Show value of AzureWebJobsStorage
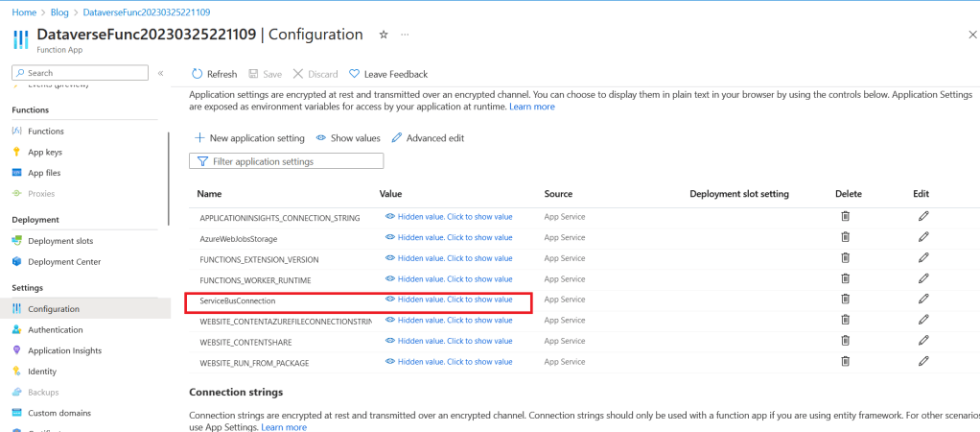Viewport: 980px width, 432px height. pyautogui.click(x=449, y=237)
